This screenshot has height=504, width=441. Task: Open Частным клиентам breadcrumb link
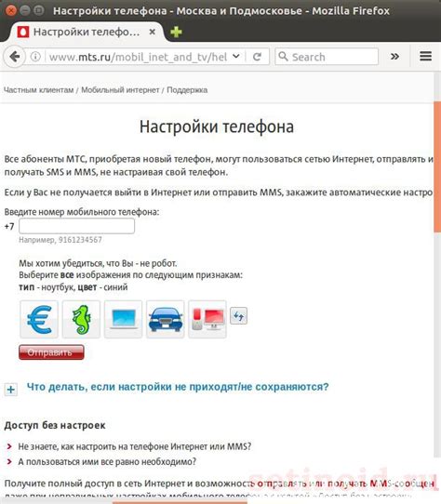click(x=38, y=90)
